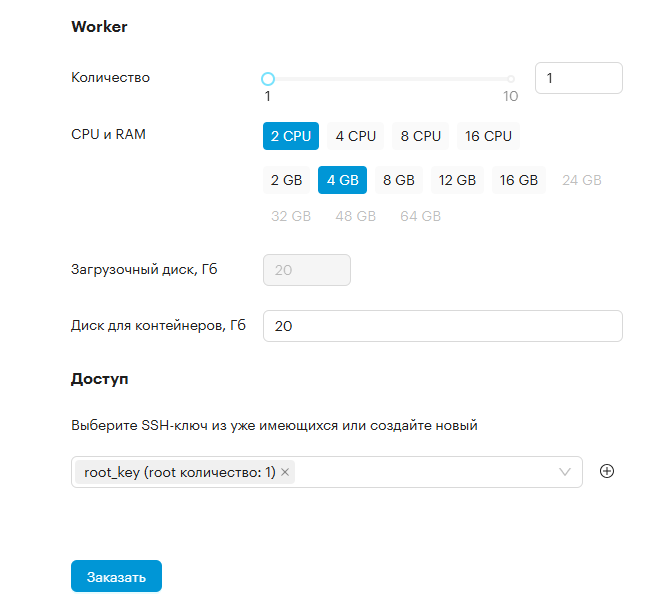Click the worker count slider handle
The width and height of the screenshot is (646, 606).
tap(268, 79)
